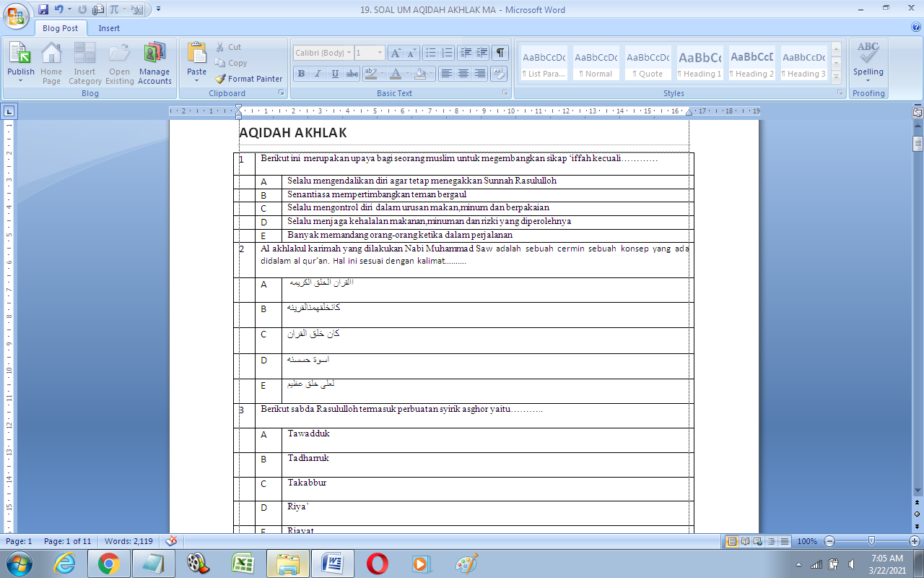The image size is (924, 578).
Task: Undo the last action
Action: (x=61, y=9)
